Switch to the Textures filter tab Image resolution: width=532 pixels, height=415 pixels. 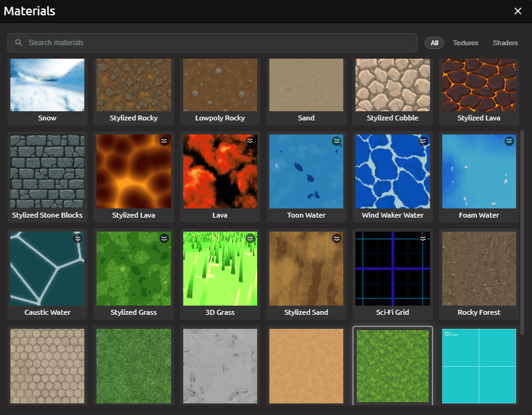point(465,43)
